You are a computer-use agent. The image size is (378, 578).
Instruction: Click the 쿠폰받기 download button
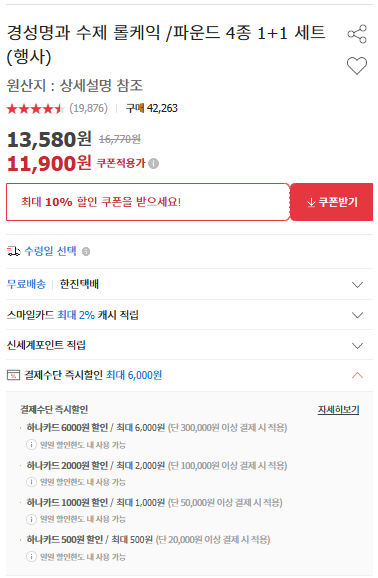pos(332,202)
